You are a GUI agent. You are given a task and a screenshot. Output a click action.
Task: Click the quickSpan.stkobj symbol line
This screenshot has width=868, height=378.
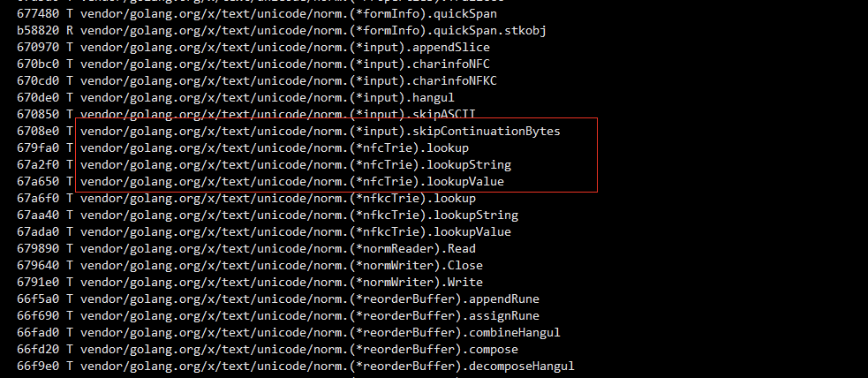282,30
